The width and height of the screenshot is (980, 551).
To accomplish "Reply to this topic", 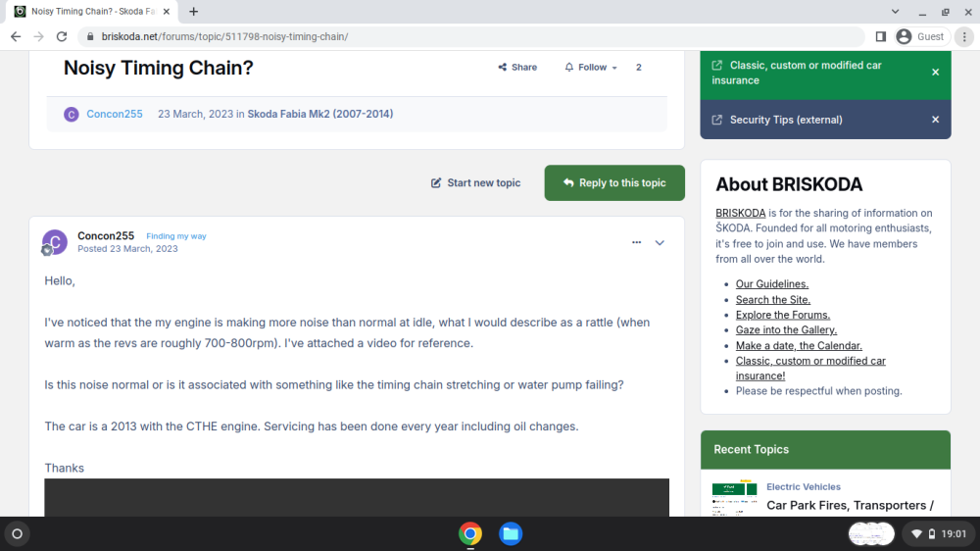I will pyautogui.click(x=614, y=182).
